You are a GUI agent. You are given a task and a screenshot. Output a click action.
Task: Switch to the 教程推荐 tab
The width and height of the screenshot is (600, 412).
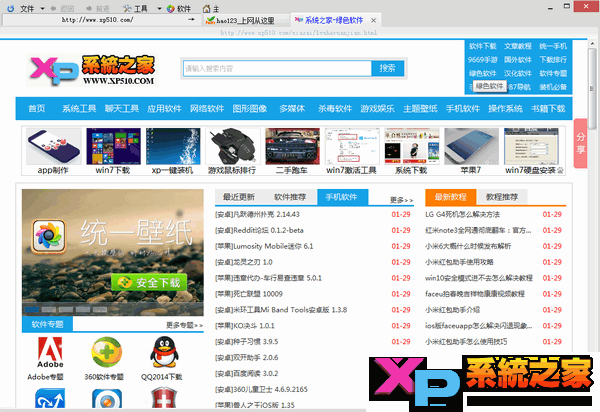pyautogui.click(x=502, y=197)
